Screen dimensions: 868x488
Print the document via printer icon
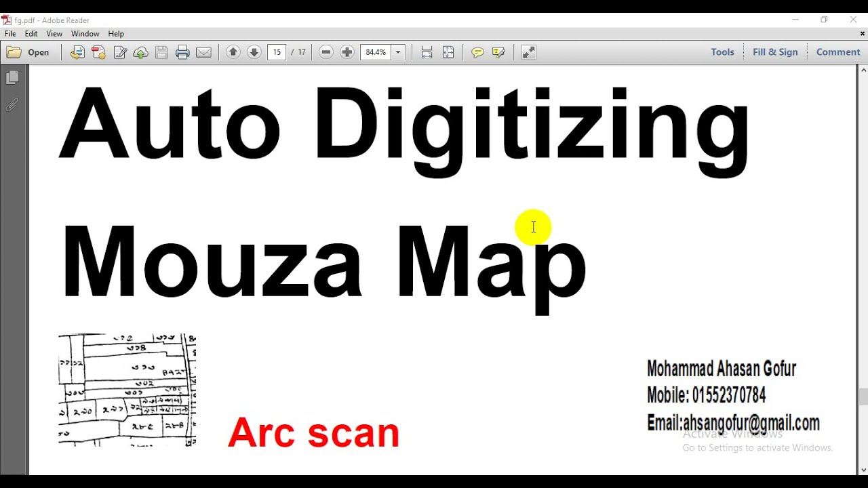pos(182,52)
